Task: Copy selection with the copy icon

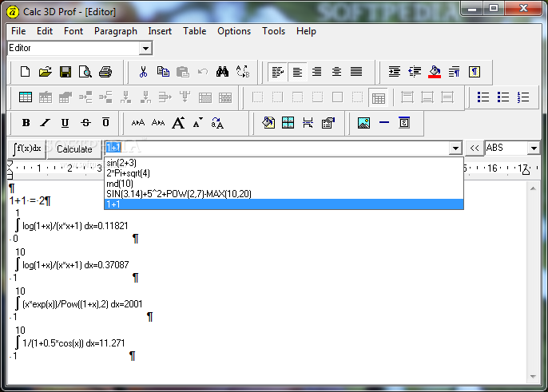Action: click(163, 72)
